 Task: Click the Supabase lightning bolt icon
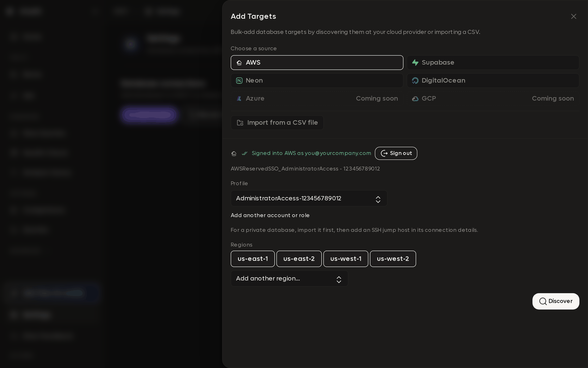pos(415,62)
